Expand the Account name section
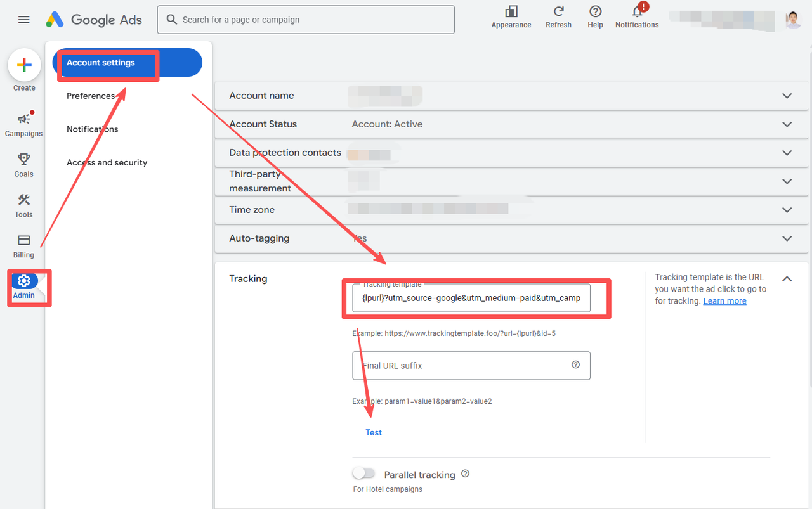The width and height of the screenshot is (812, 509). [x=787, y=96]
